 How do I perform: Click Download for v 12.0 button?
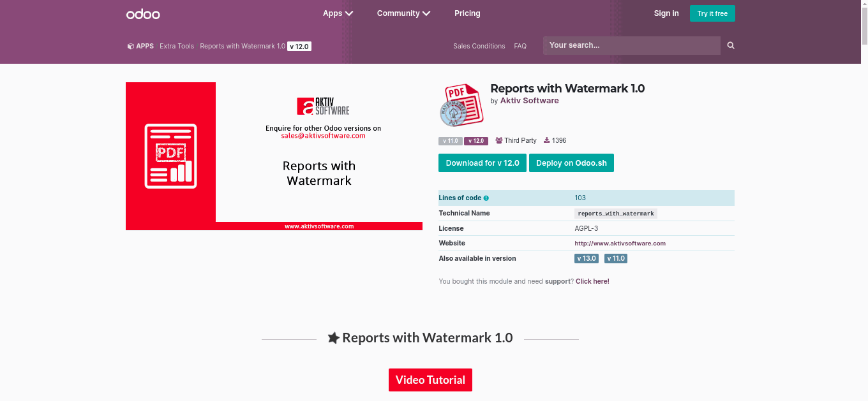coord(482,163)
